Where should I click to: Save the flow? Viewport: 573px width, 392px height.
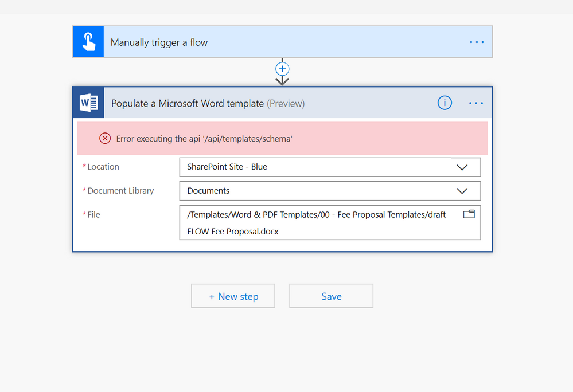(331, 296)
